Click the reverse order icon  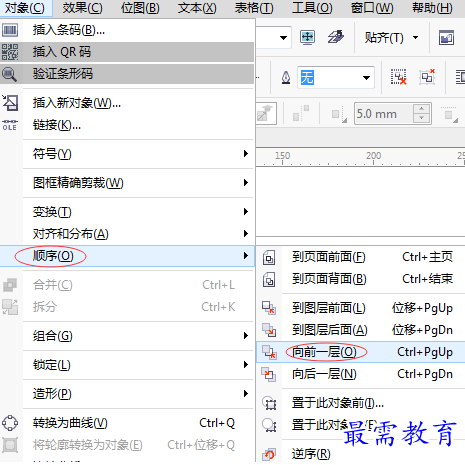[269, 454]
